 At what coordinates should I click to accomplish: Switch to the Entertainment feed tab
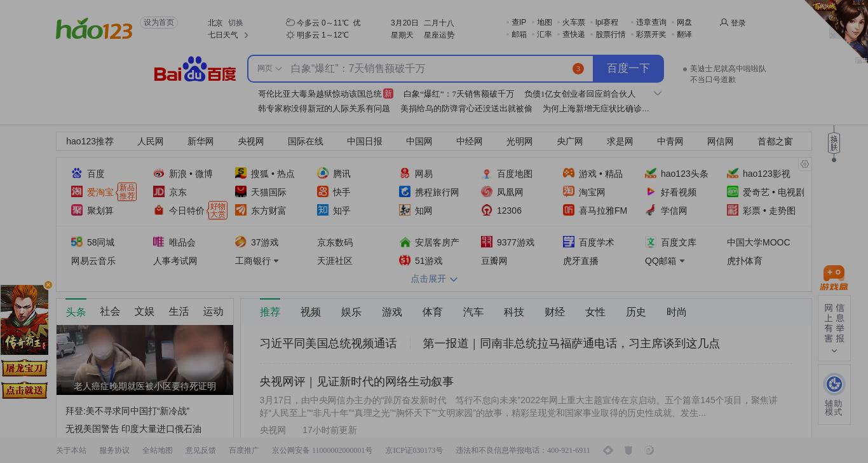pos(351,312)
